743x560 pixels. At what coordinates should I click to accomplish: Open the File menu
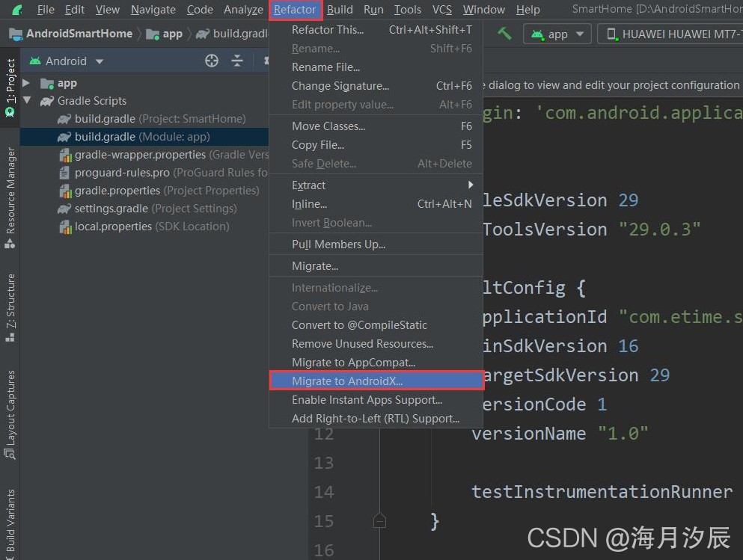point(46,10)
